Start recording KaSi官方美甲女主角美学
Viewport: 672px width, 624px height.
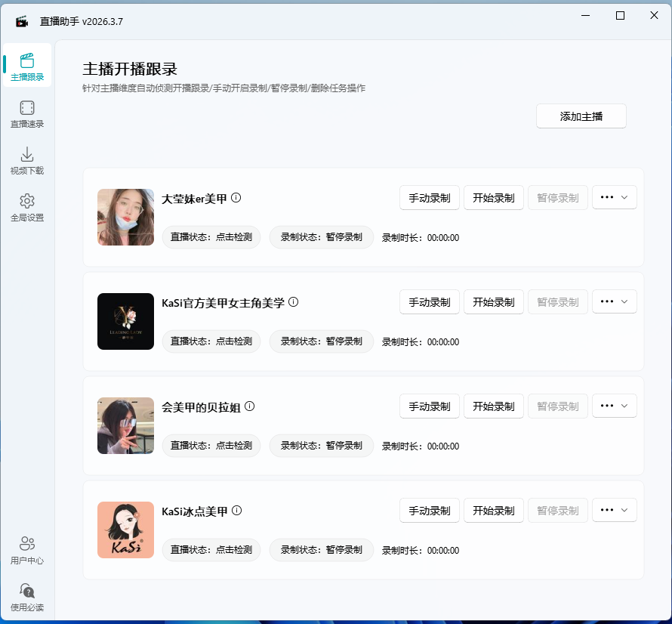[493, 301]
